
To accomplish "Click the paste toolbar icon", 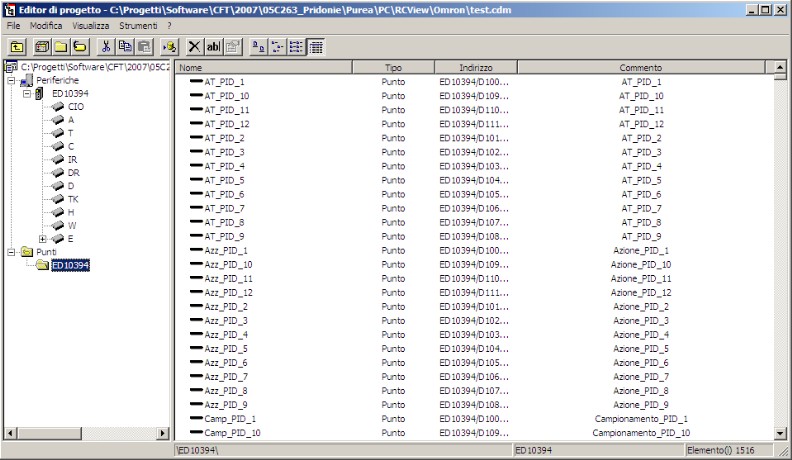I will coord(144,47).
